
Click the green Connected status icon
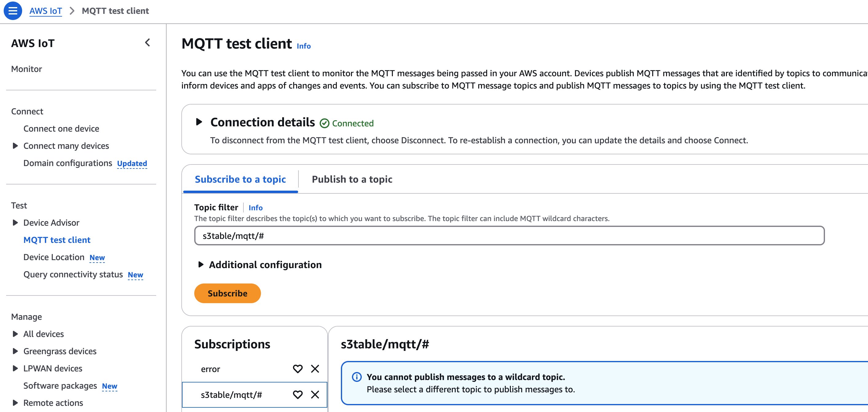(324, 123)
